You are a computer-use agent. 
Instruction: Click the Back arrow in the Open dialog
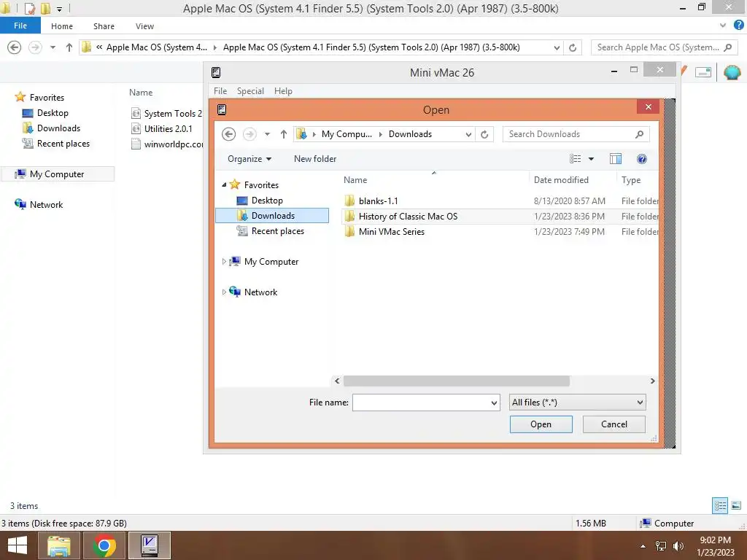[x=228, y=134]
